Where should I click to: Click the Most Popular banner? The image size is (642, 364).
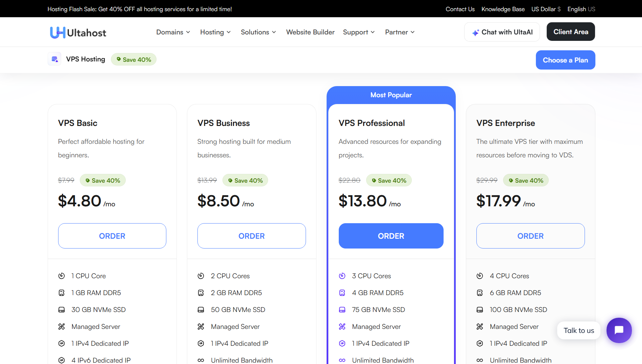[391, 95]
